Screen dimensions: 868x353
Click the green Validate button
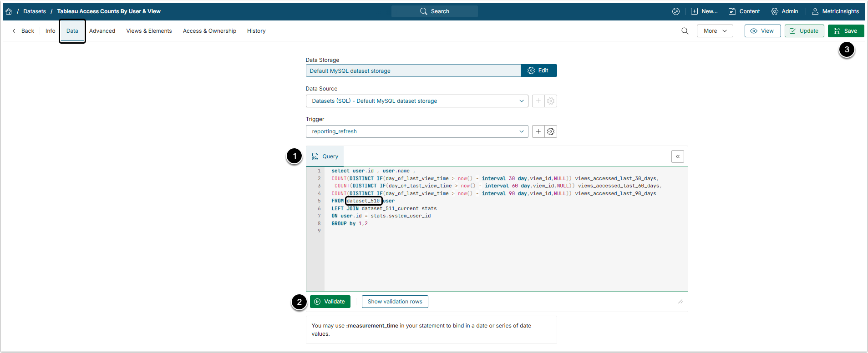coord(330,302)
